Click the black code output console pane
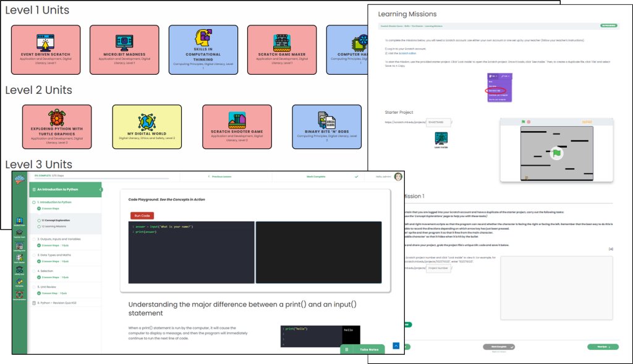The image size is (633, 364). click(x=318, y=252)
